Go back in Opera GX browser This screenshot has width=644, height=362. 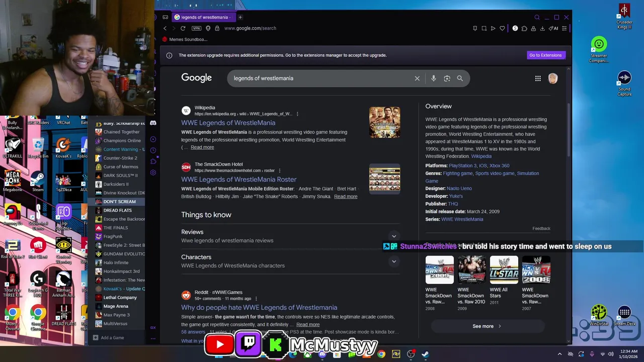click(165, 28)
